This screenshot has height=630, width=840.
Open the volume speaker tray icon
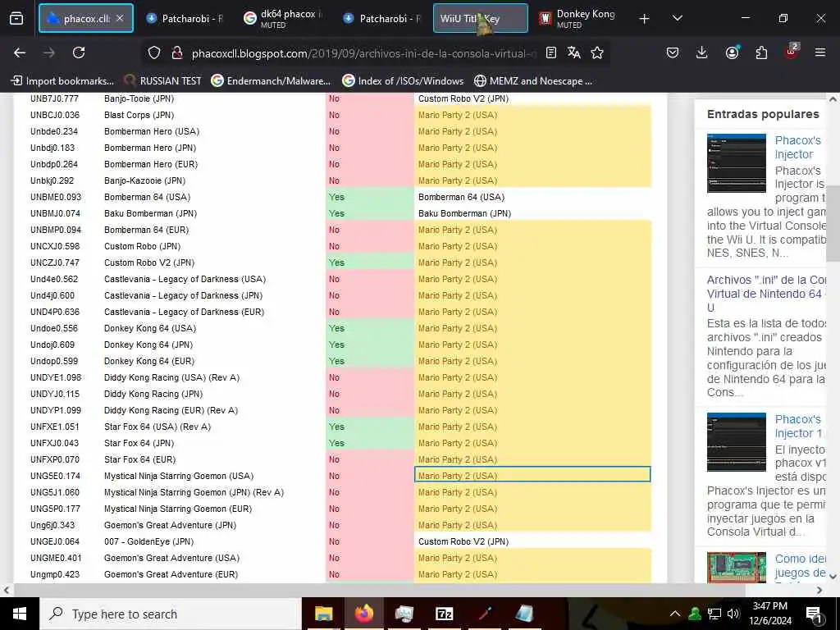[x=733, y=614]
